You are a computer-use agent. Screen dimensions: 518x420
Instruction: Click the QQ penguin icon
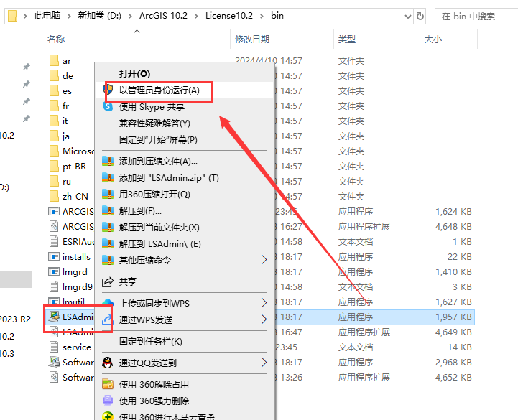(x=108, y=363)
